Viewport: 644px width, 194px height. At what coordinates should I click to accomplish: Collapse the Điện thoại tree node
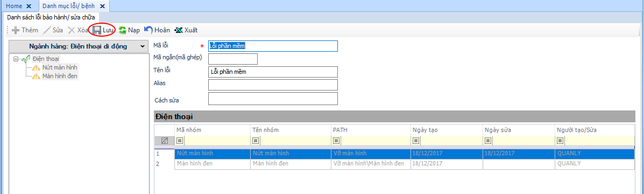[16, 59]
